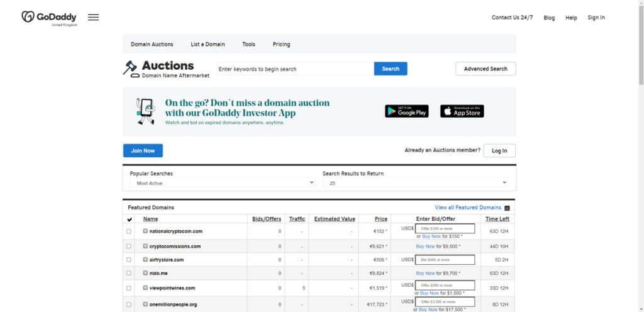Click the offer field for viewpointwines.com
This screenshot has height=312, width=644.
[x=445, y=286]
